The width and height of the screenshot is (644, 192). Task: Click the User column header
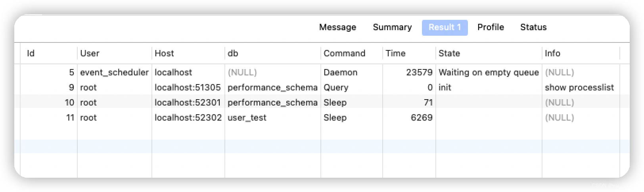click(x=90, y=53)
